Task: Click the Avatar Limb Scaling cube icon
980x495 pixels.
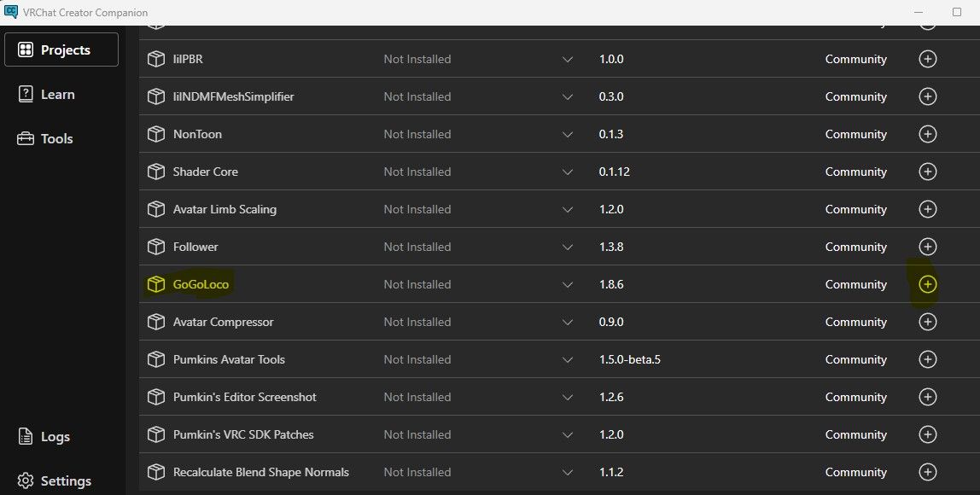Action: (x=155, y=209)
